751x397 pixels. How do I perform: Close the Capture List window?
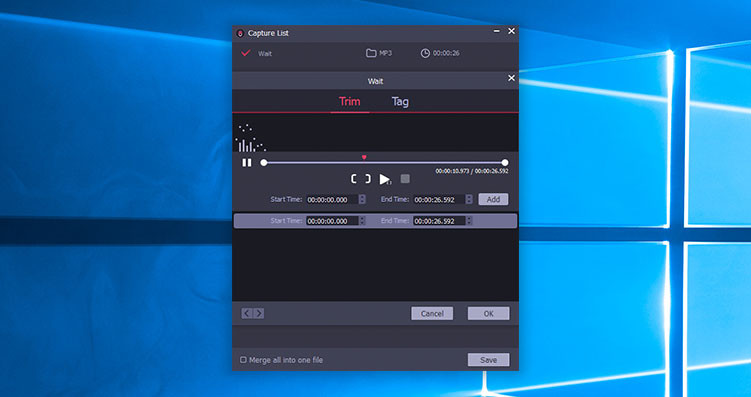(512, 31)
